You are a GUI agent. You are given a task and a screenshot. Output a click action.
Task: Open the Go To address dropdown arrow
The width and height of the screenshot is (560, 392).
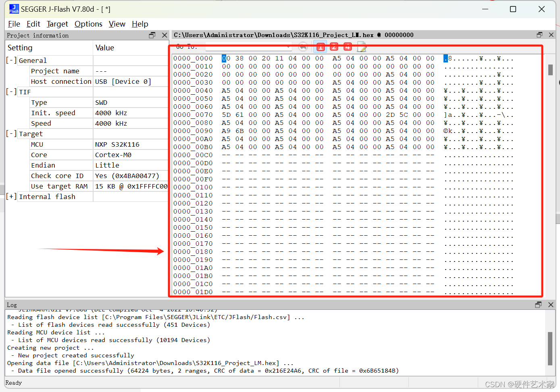288,47
